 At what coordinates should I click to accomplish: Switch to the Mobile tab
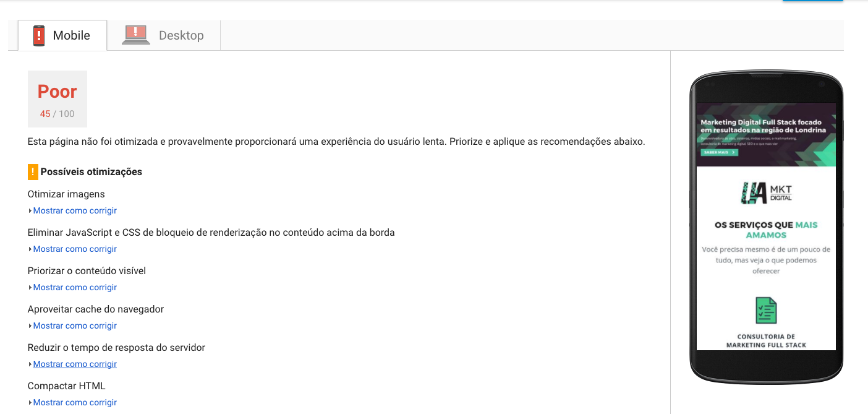pyautogui.click(x=62, y=35)
